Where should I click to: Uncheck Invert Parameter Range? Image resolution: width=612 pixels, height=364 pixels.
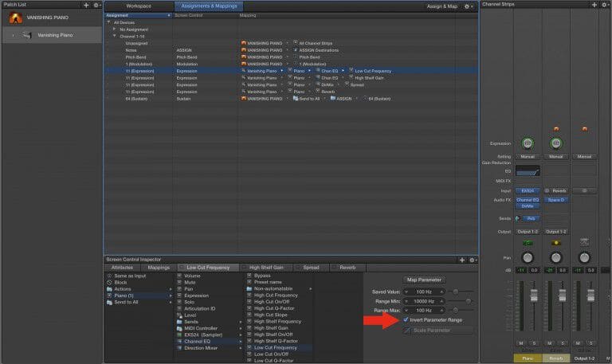[406, 319]
